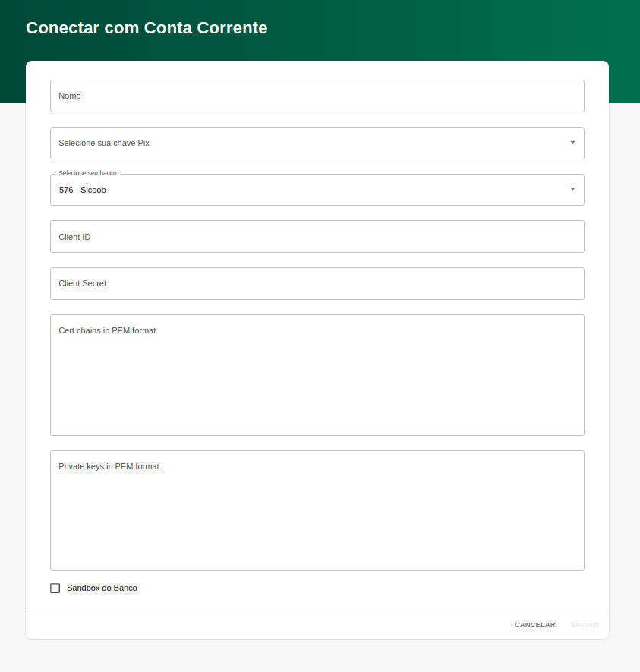The image size is (640, 672).
Task: Click the 'Selecione seu banco' floating label
Action: tap(87, 173)
